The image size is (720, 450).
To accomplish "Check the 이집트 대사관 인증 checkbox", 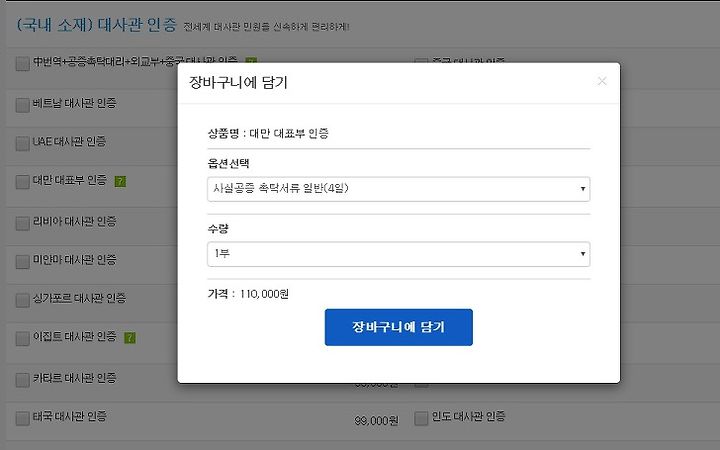I will [22, 338].
